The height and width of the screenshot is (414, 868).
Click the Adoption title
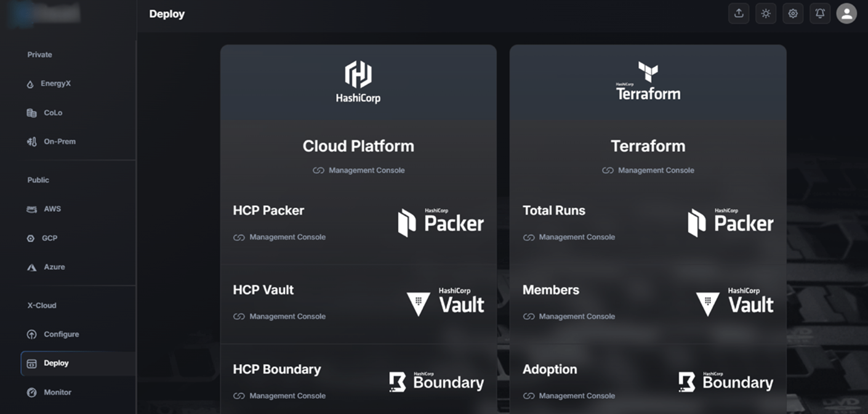pyautogui.click(x=550, y=369)
